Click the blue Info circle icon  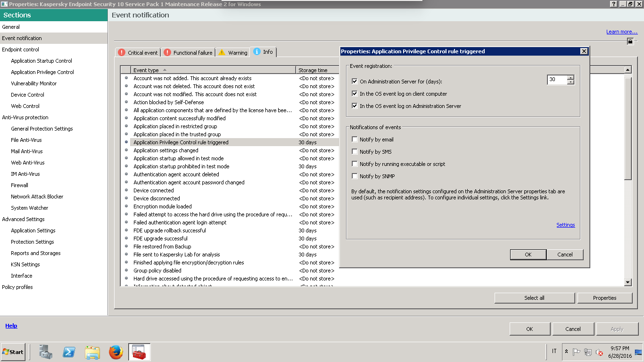point(257,52)
